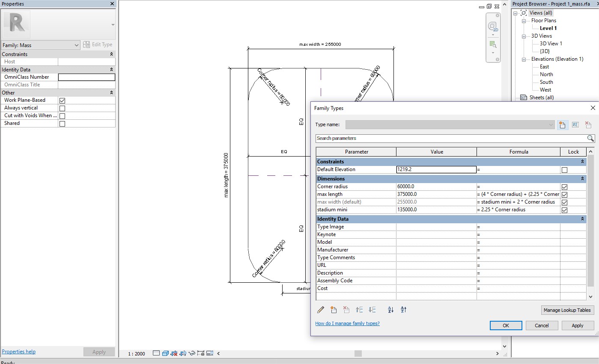Collapse the Identity Data group in Properties panel

pos(111,70)
